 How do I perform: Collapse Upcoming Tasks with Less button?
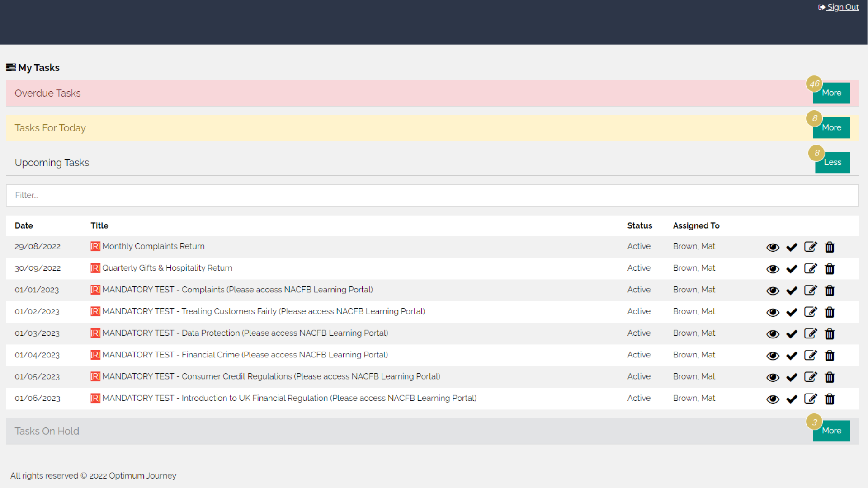(x=832, y=163)
